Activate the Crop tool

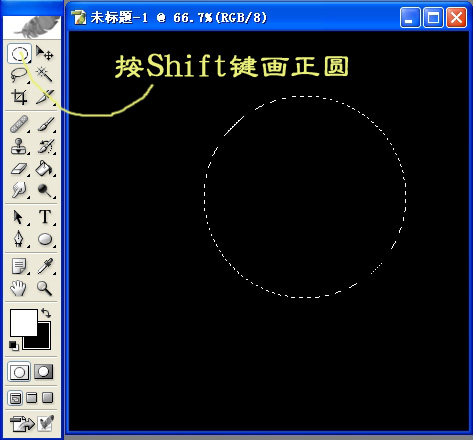tap(19, 97)
